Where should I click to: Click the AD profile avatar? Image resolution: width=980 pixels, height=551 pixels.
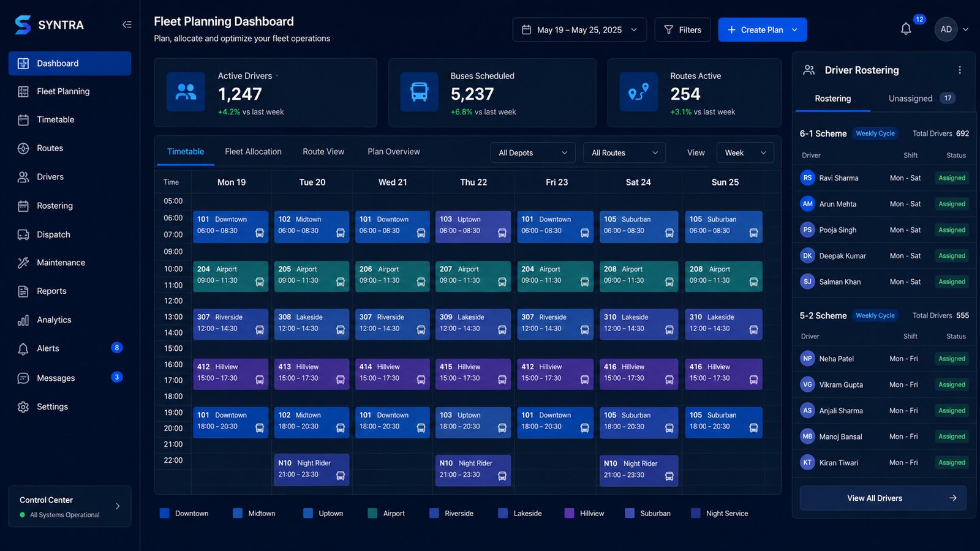click(x=946, y=29)
